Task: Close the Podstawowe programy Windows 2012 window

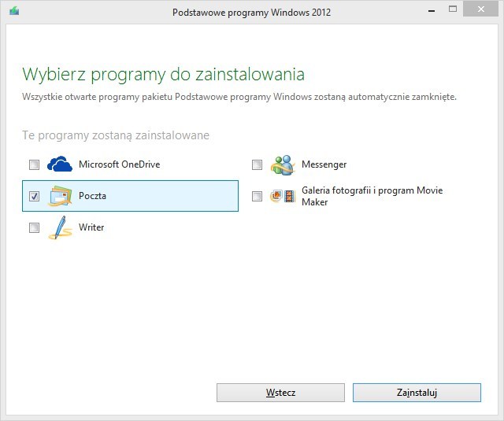Action: 481,9
